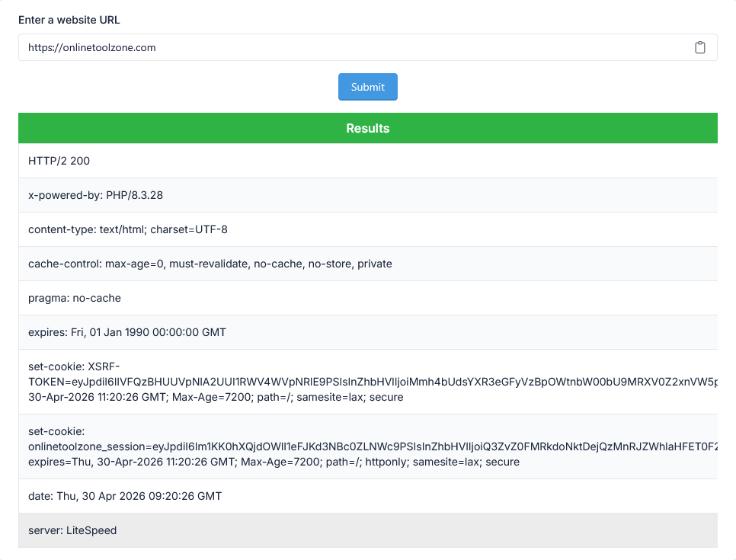Click the 'Enter a website URL' label
The image size is (736, 560).
[69, 20]
